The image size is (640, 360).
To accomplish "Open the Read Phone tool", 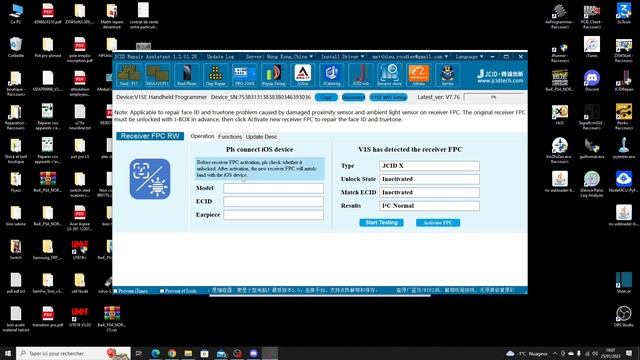I will [x=187, y=75].
